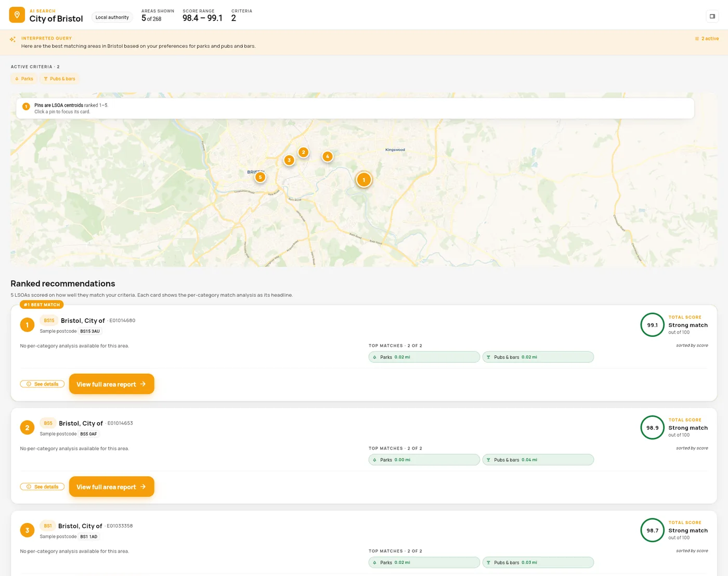This screenshot has width=728, height=576.
Task: Click the #1 Best Match badge
Action: tap(42, 305)
